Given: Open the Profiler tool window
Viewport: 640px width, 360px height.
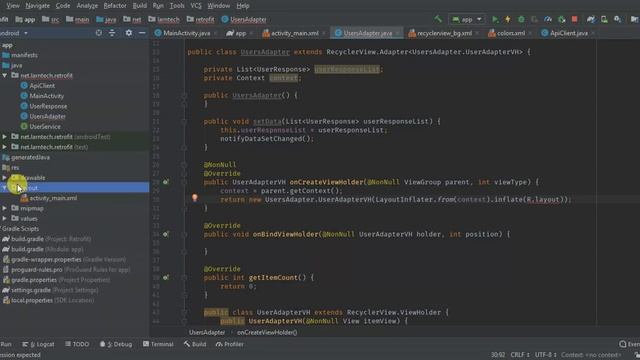Looking at the screenshot, I should (229, 344).
